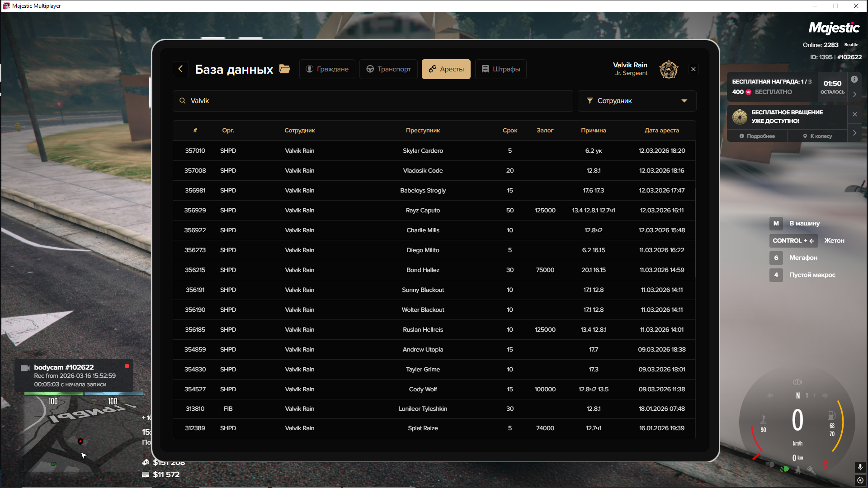Open the Транспорт tab
The height and width of the screenshot is (488, 868).
[x=388, y=69]
